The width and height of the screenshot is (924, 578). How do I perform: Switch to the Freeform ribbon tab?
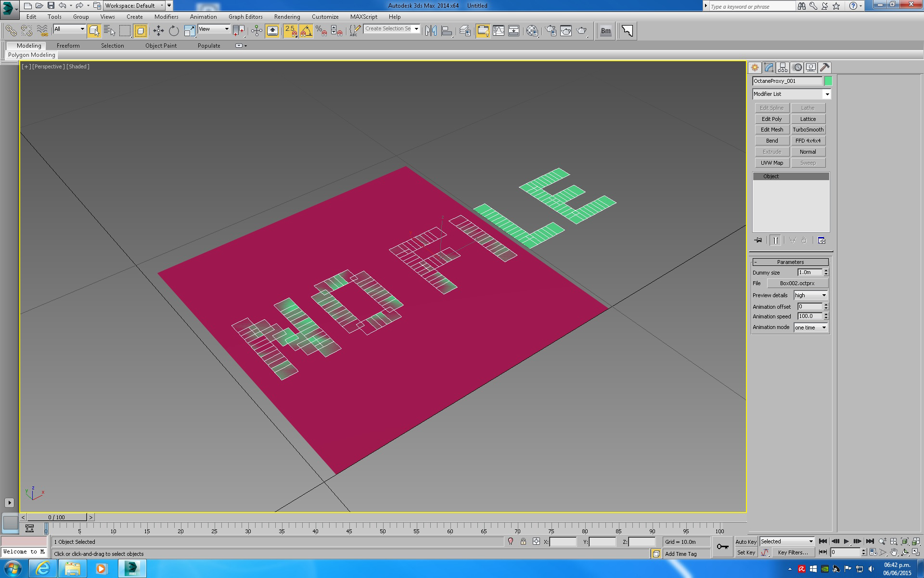click(68, 46)
